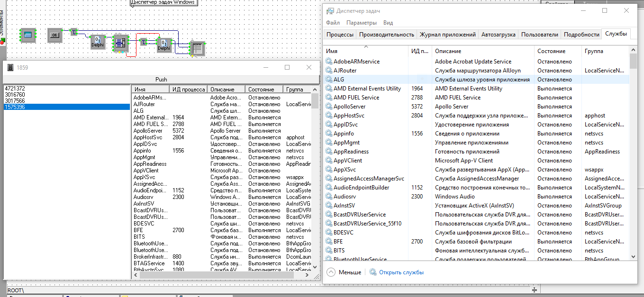The height and width of the screenshot is (297, 644).
Task: Click the right arrow of the 1859 window's horizontal scrollbar
Action: click(x=308, y=275)
